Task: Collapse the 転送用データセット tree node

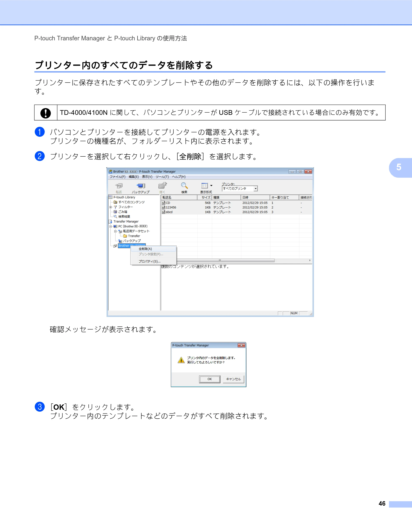Action: (x=115, y=231)
